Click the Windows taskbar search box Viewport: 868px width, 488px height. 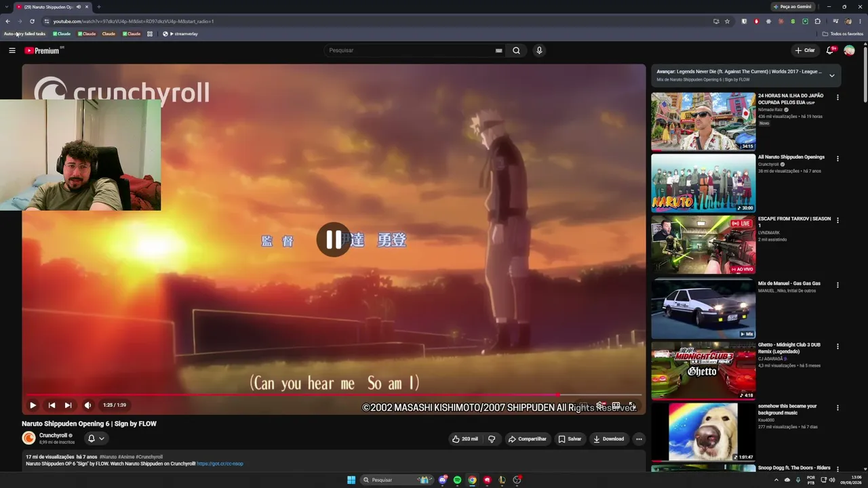[397, 480]
